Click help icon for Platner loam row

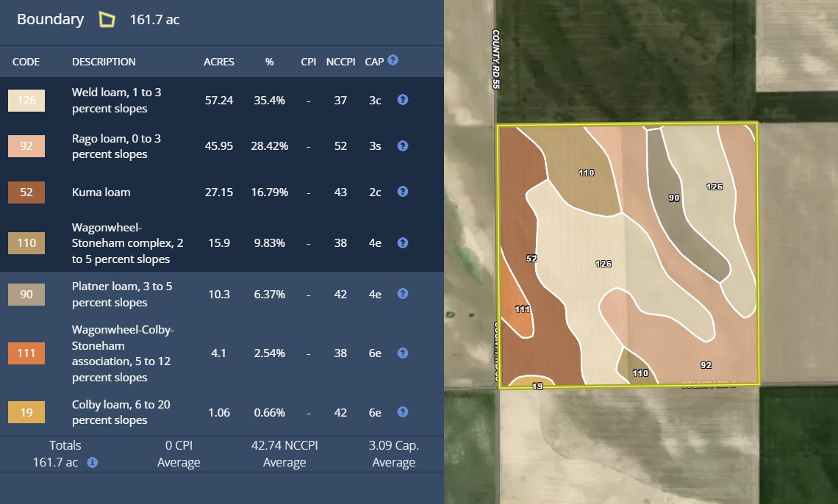point(403,293)
